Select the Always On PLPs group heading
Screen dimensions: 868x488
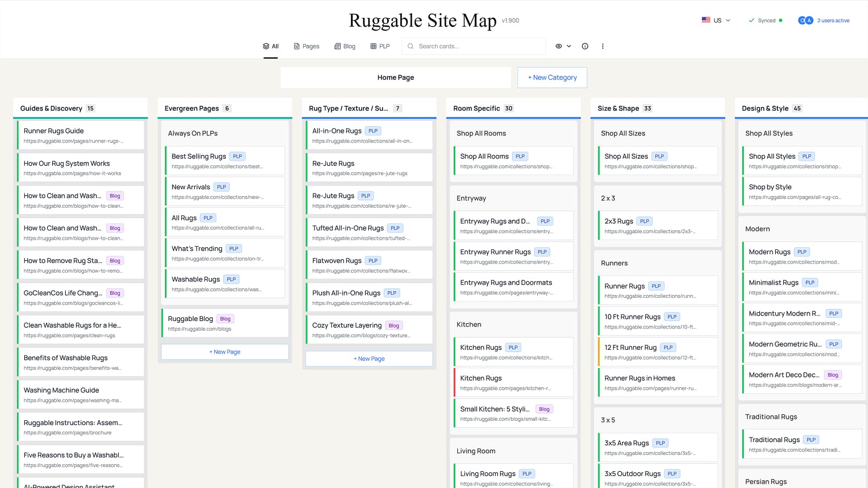(x=193, y=133)
